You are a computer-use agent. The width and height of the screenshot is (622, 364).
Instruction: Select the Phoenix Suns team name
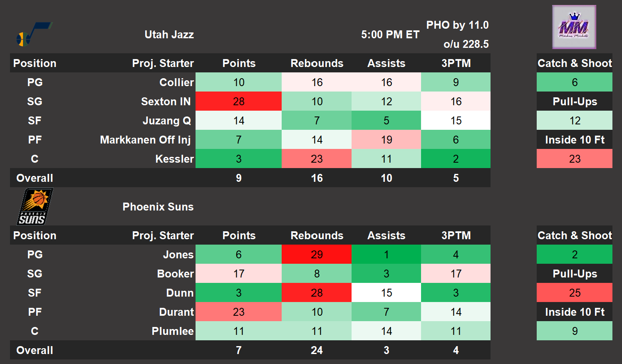point(158,207)
